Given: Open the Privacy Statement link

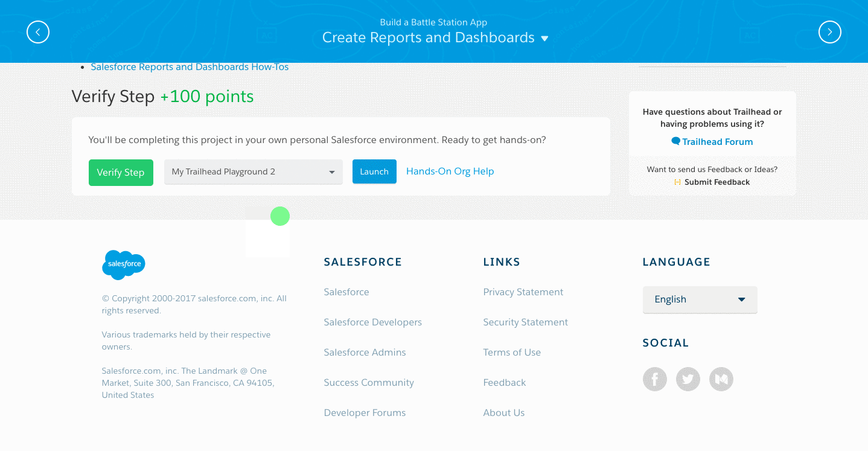Looking at the screenshot, I should [x=523, y=292].
